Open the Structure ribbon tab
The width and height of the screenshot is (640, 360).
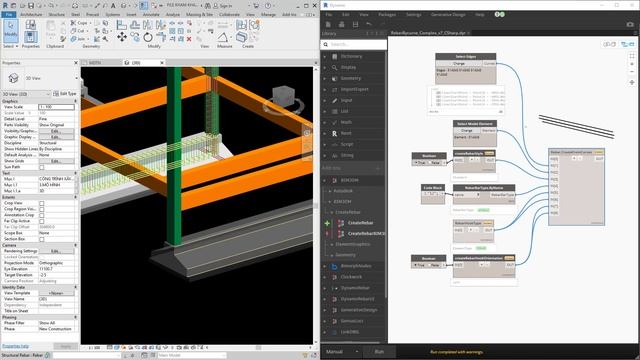(x=56, y=14)
